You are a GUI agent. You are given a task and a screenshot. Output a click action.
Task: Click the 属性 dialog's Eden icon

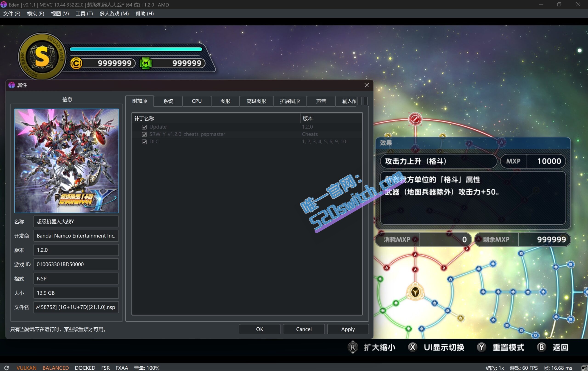pos(11,85)
